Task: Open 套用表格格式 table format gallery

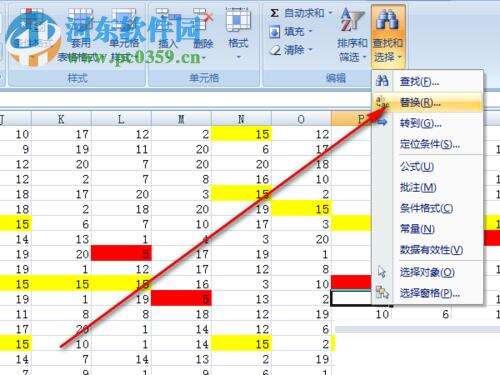Action: [x=80, y=35]
